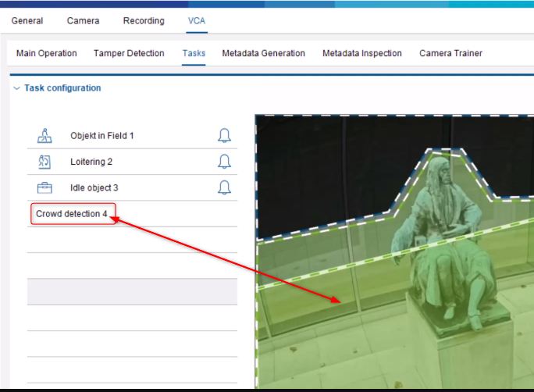Select the Tamper Detection sub-tab
This screenshot has width=534, height=392.
coord(129,53)
